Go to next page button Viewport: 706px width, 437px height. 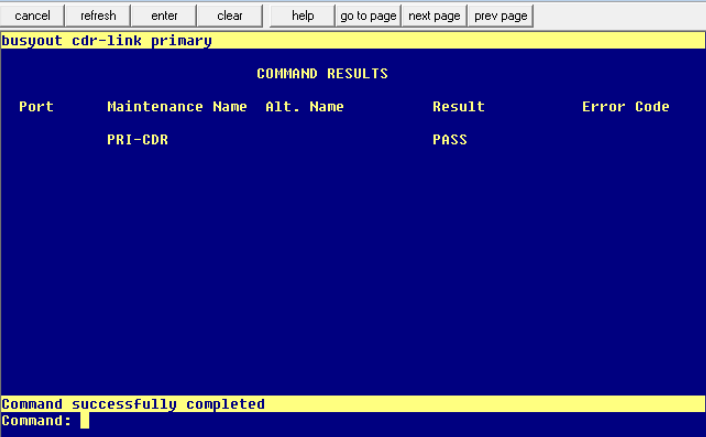click(x=434, y=16)
